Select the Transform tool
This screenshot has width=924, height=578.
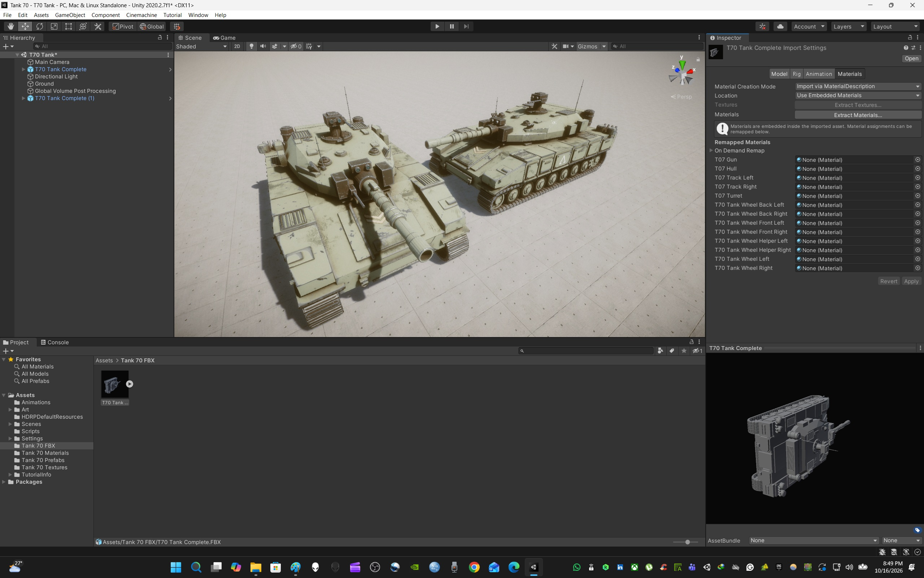(83, 26)
